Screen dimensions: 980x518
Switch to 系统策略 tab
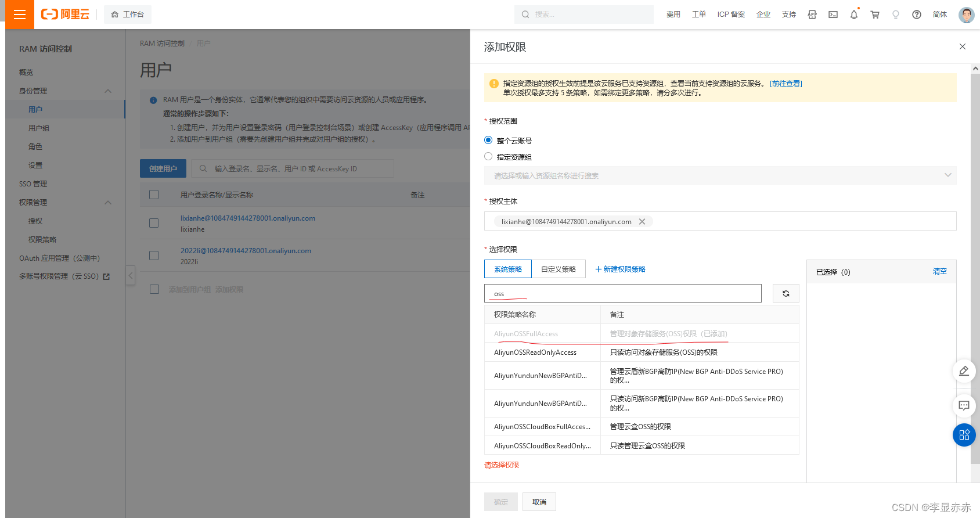coord(508,269)
